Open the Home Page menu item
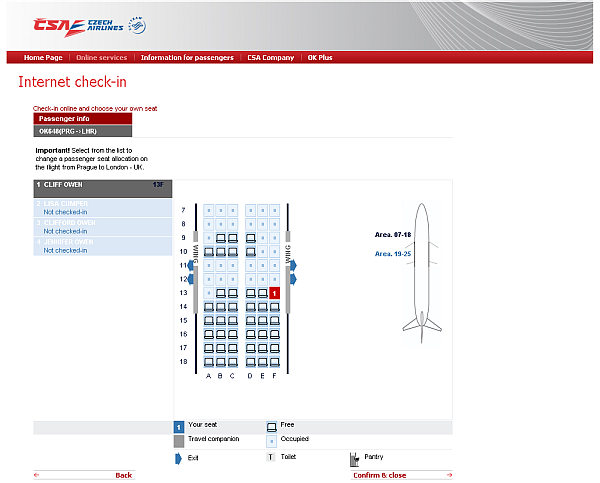600x483 pixels. tap(43, 58)
